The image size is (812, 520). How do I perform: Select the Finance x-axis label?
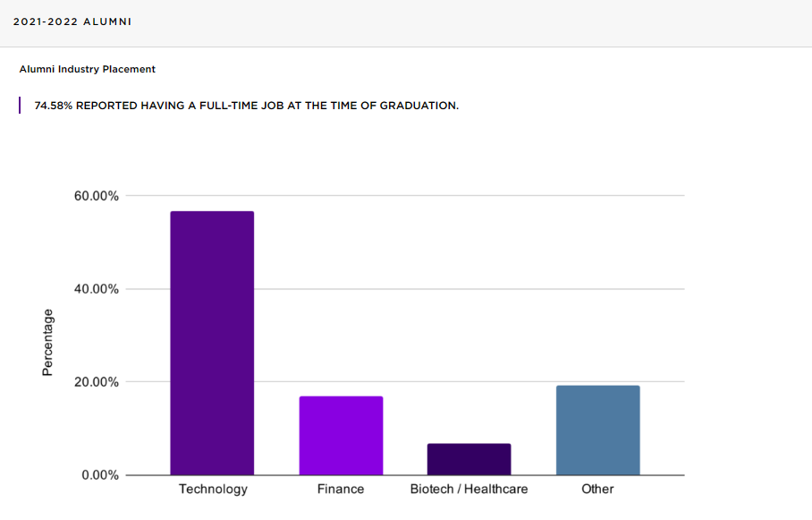click(341, 489)
